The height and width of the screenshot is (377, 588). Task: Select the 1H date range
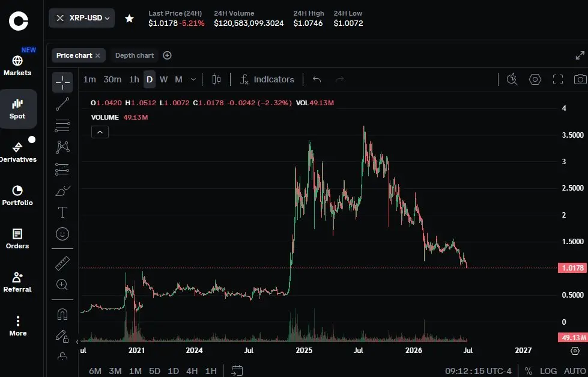coord(211,371)
